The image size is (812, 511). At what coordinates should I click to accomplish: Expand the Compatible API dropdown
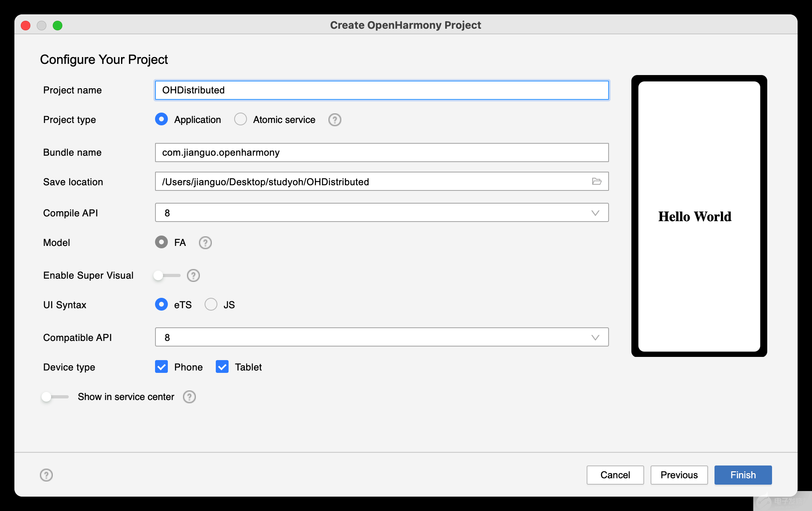coord(382,337)
